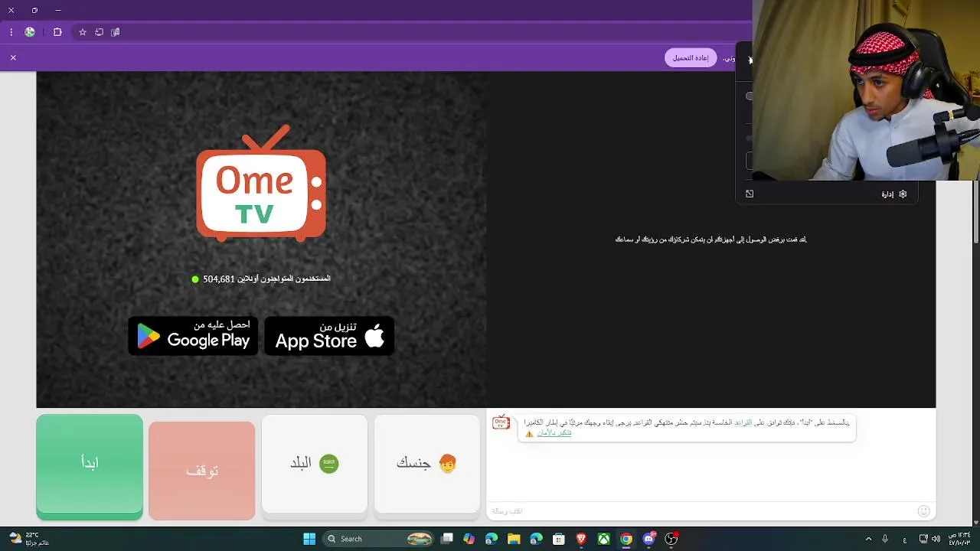Bookmark this page with star icon
The image size is (980, 551).
(x=83, y=32)
